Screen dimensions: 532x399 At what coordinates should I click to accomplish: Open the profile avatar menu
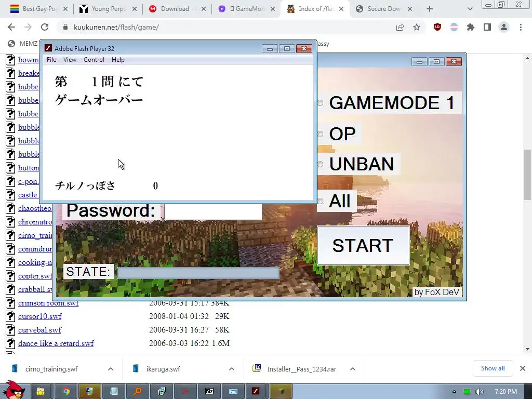click(504, 27)
